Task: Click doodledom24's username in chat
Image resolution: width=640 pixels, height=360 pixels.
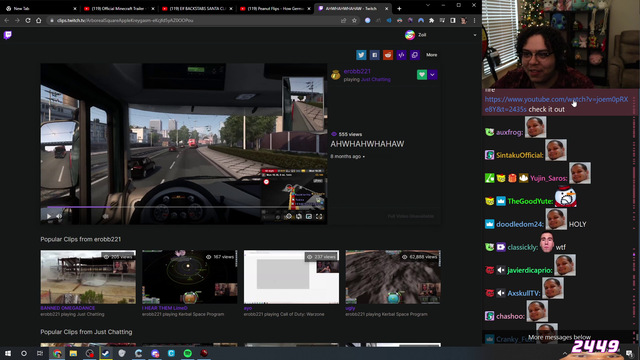Action: [x=520, y=224]
